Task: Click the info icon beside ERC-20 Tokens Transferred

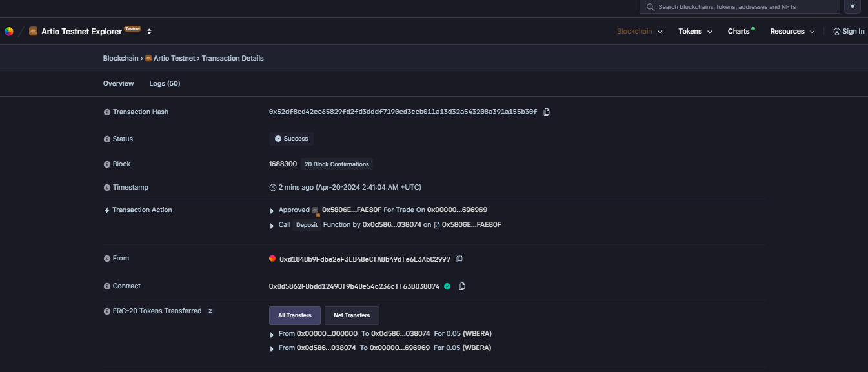Action: click(x=107, y=311)
